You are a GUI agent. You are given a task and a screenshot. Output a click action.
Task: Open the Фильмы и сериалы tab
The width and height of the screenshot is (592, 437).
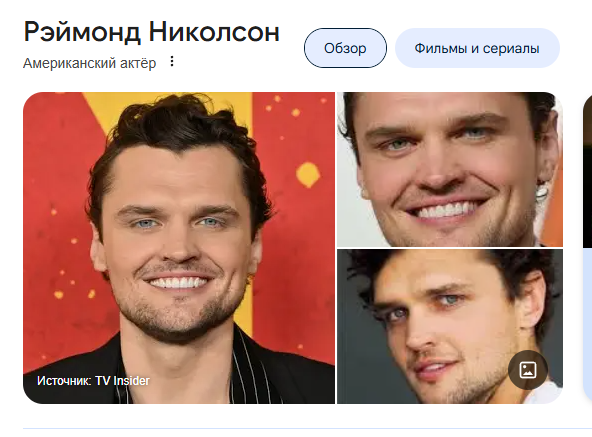coord(477,48)
